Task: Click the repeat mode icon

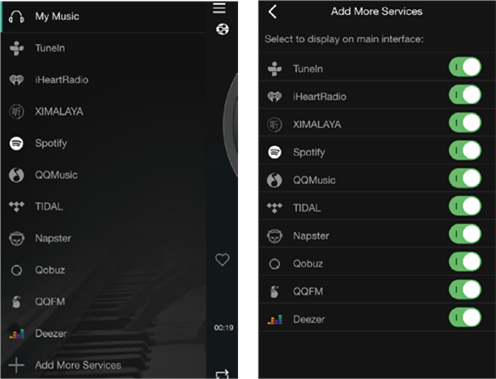Action: coord(222,374)
